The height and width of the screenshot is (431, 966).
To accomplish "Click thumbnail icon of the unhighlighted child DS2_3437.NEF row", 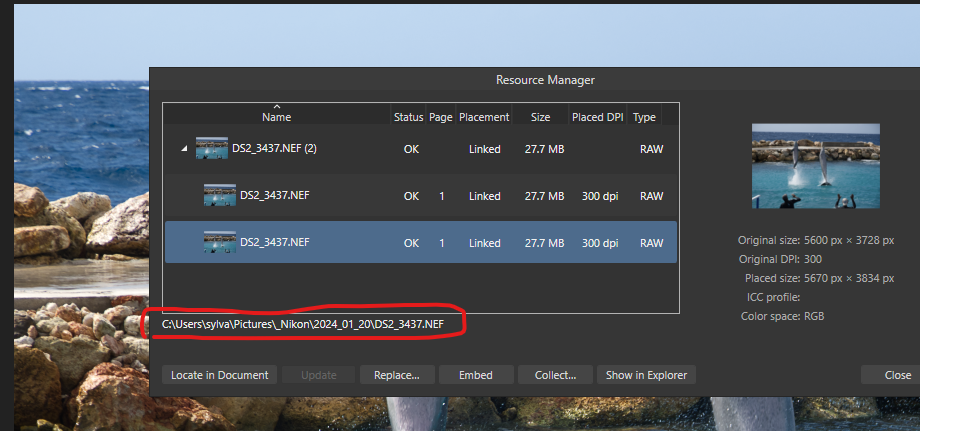I will point(219,196).
